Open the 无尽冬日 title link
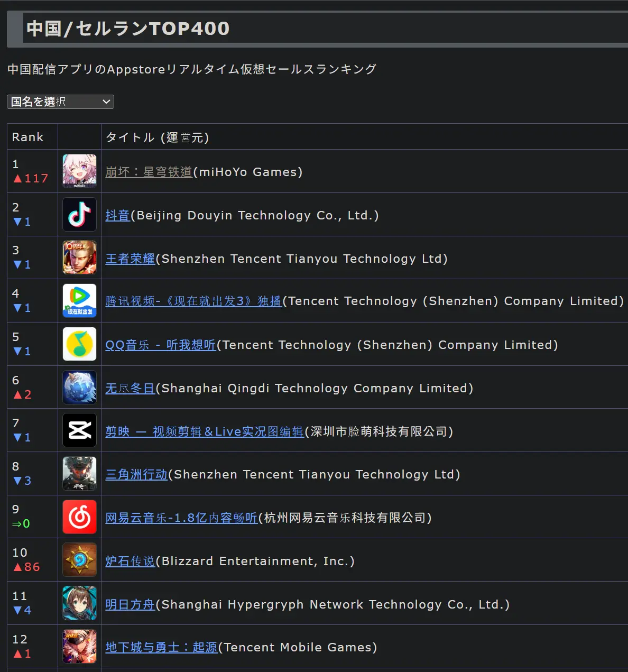 (x=130, y=389)
